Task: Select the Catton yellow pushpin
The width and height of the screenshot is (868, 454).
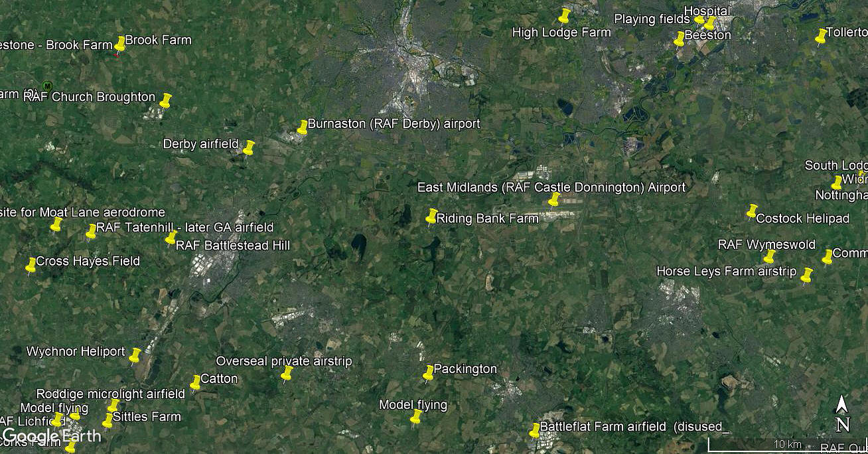Action: coord(195,383)
